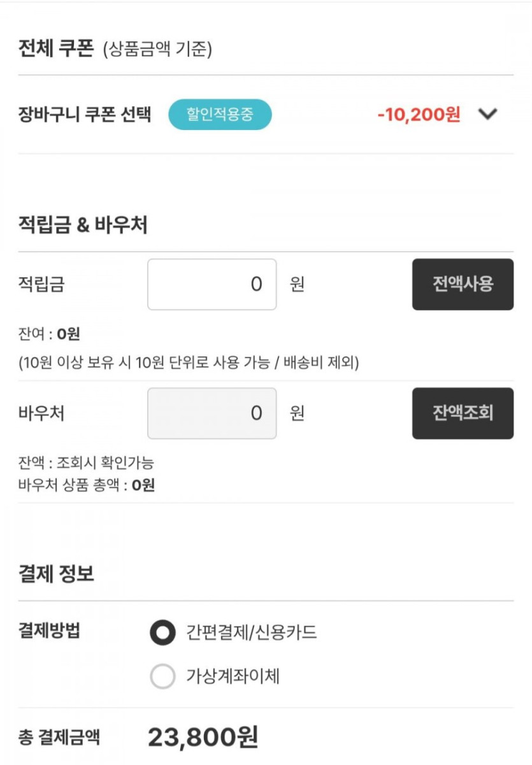The image size is (532, 765).
Task: Click the 바우처 상품 총액 text line
Action: coord(87,486)
